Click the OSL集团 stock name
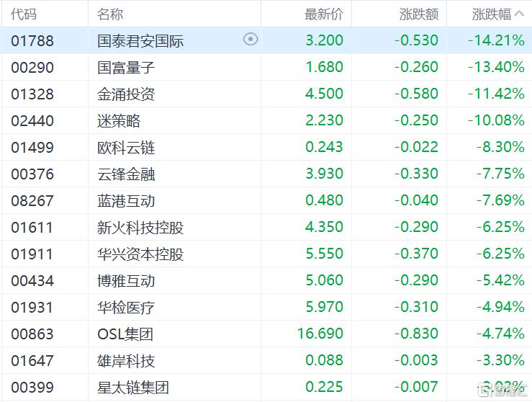532x402 pixels. [x=125, y=334]
